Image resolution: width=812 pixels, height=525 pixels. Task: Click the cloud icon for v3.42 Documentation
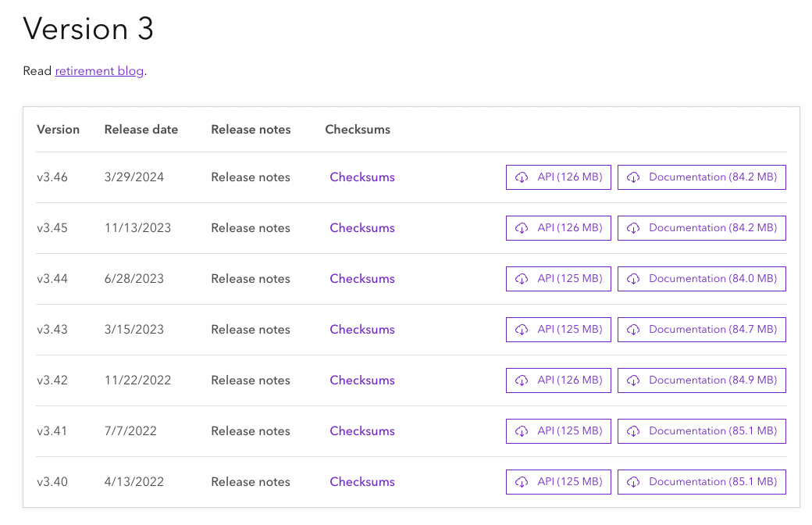[633, 380]
